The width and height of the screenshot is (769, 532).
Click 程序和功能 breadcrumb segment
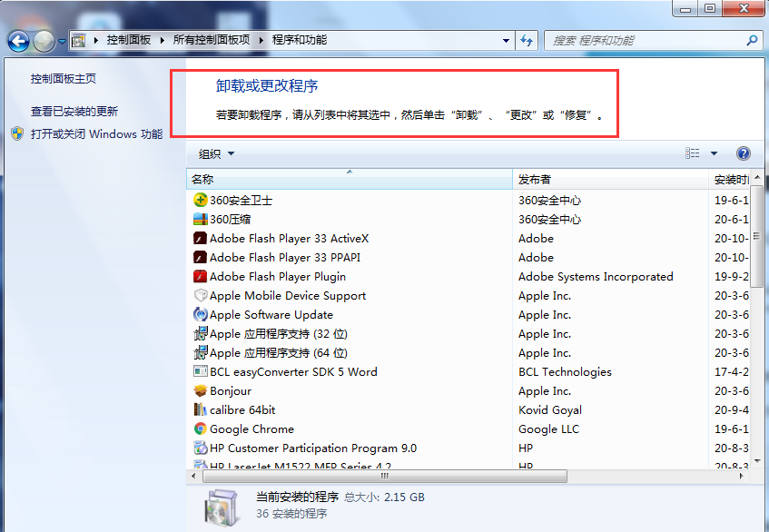(300, 40)
